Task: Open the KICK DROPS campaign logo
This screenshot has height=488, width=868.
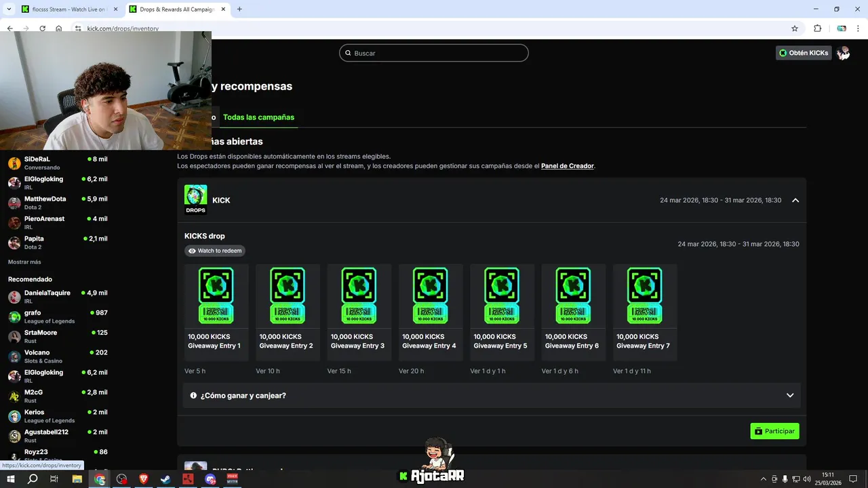Action: (195, 200)
